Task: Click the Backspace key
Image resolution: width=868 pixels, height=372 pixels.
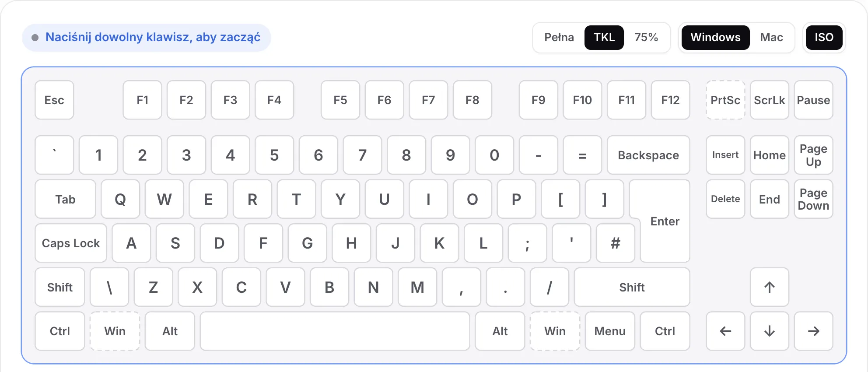Action: [x=648, y=155]
